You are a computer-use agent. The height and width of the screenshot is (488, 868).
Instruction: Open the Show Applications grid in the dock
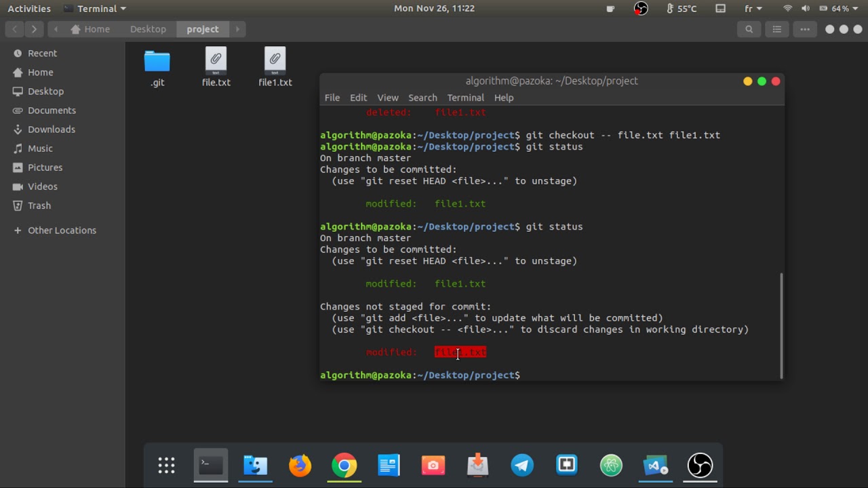[166, 465]
